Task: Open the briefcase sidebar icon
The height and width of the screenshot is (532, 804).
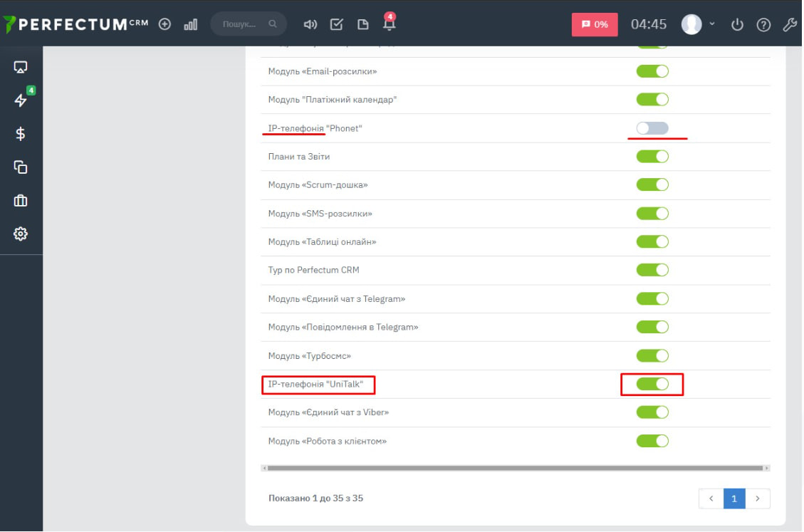Action: pos(21,201)
